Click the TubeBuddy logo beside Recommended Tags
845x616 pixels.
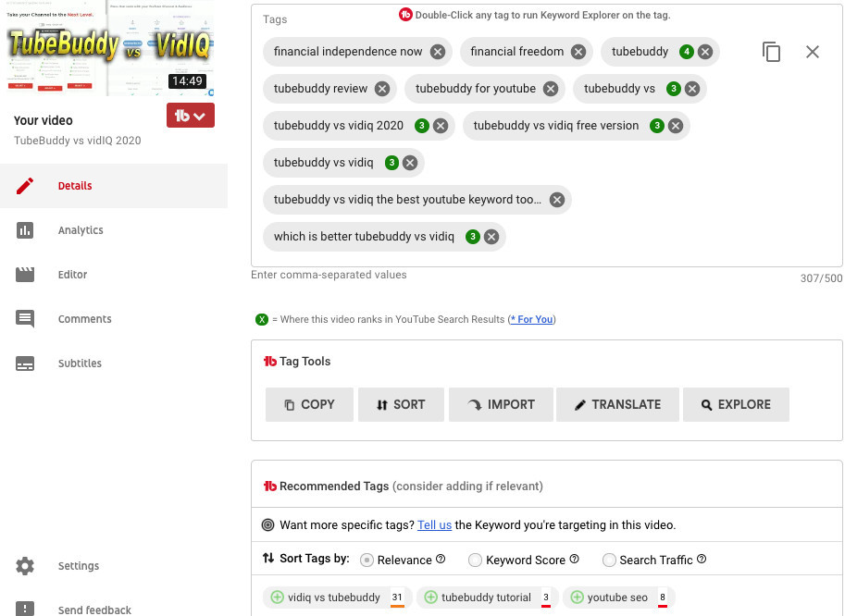coord(270,487)
